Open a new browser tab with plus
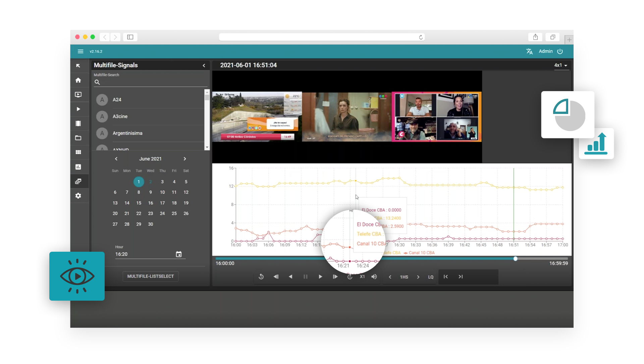644x364 pixels. tap(569, 40)
